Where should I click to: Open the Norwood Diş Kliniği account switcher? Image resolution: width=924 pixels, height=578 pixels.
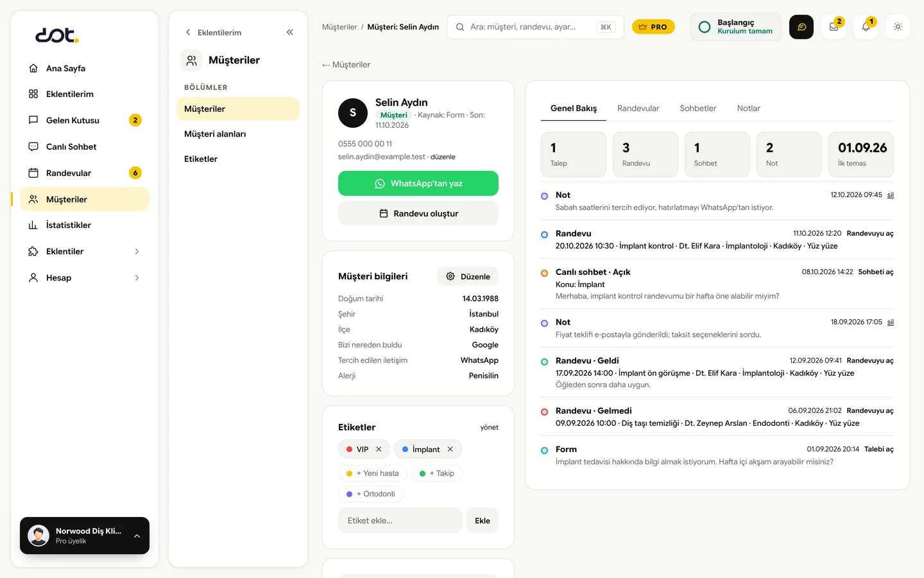tap(85, 536)
